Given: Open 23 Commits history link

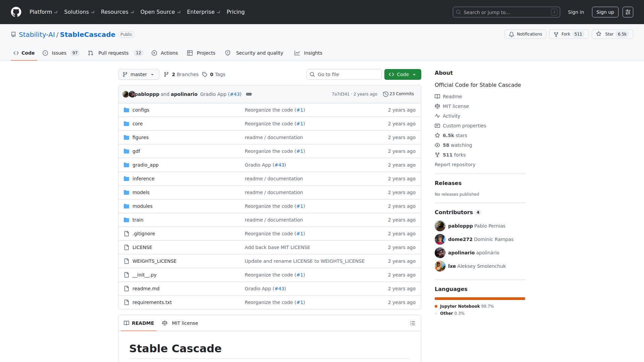Looking at the screenshot, I should (398, 94).
